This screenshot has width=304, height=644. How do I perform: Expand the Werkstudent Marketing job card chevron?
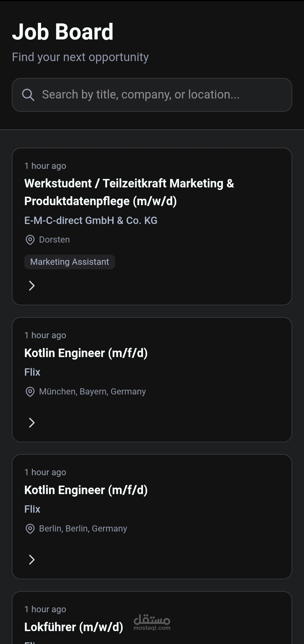[32, 286]
